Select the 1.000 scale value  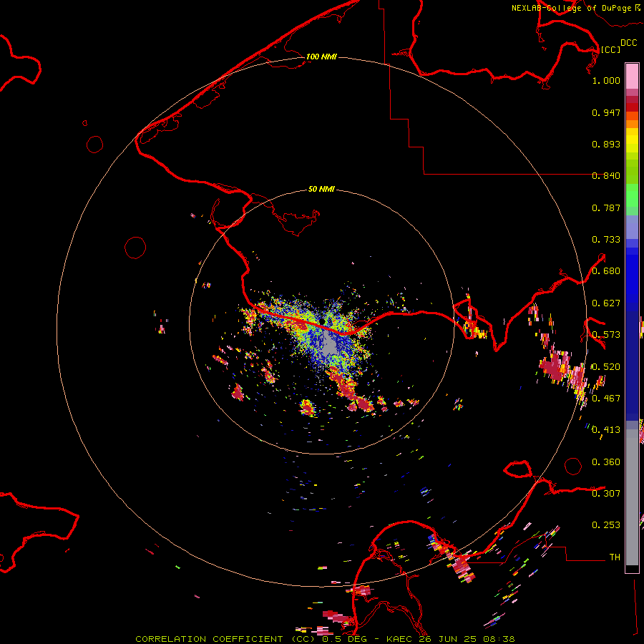(x=606, y=80)
